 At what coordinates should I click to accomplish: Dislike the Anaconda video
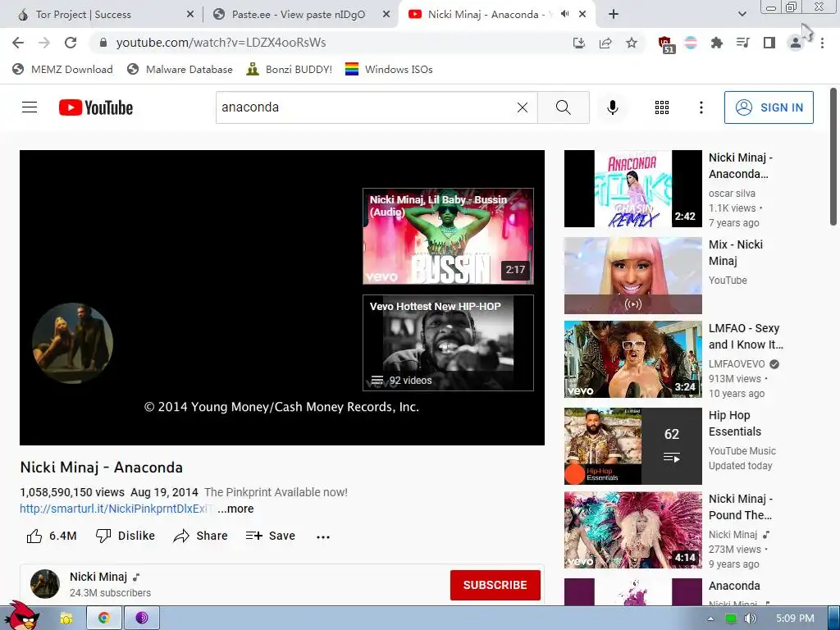126,536
